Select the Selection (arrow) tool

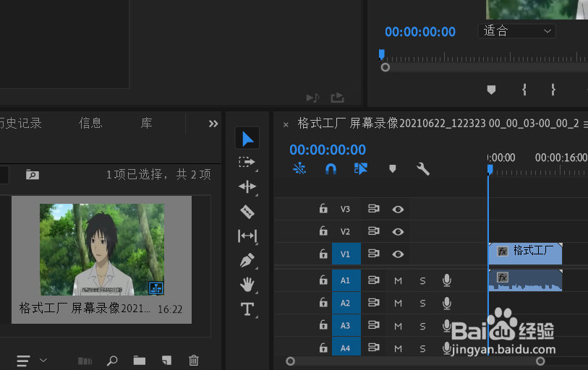coord(247,138)
